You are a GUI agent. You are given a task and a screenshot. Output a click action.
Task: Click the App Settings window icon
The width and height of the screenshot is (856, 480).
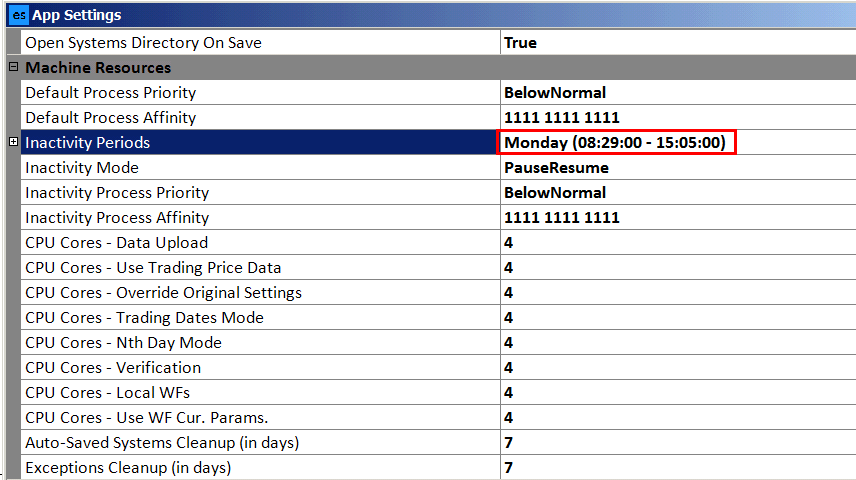click(x=18, y=15)
